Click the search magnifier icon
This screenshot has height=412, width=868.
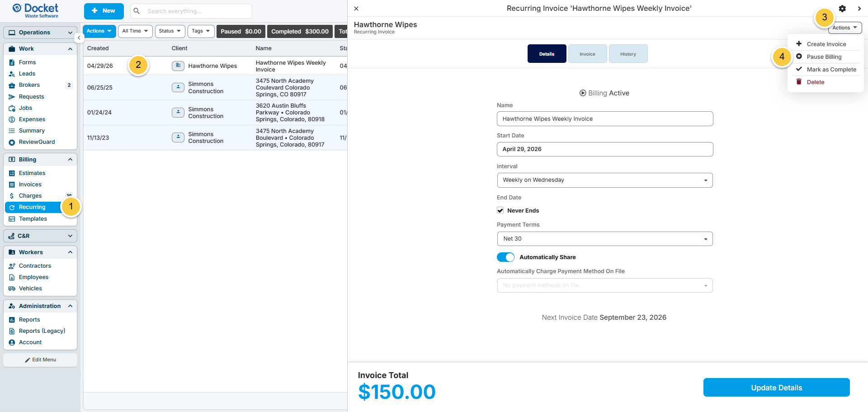pyautogui.click(x=137, y=11)
